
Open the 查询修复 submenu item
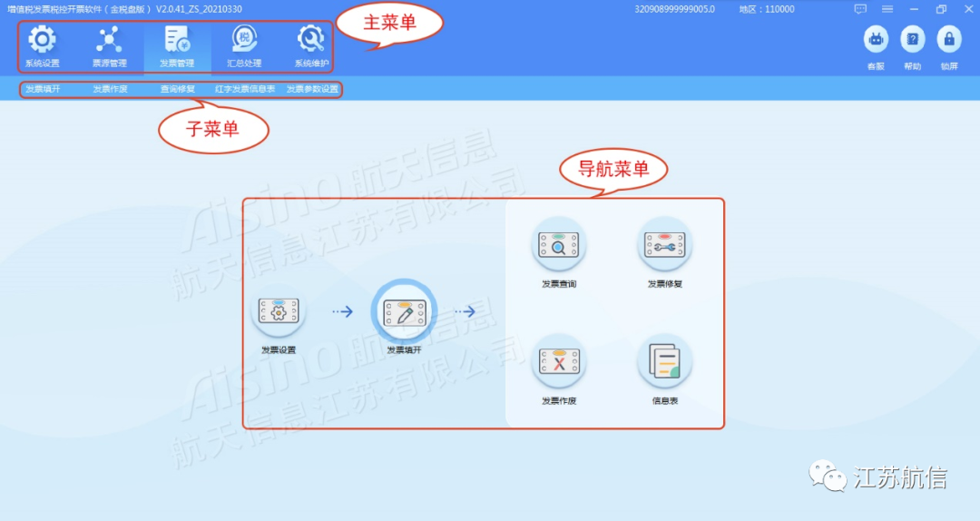178,89
